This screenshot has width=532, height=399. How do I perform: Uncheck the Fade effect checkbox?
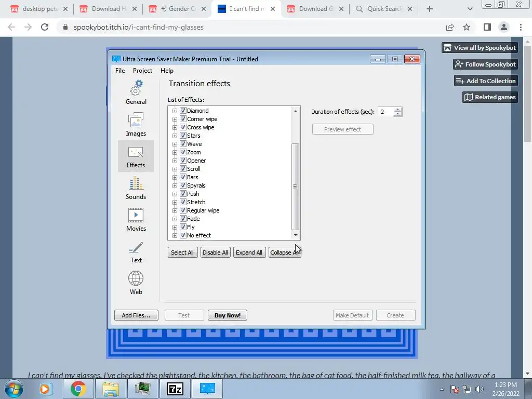[x=183, y=219]
